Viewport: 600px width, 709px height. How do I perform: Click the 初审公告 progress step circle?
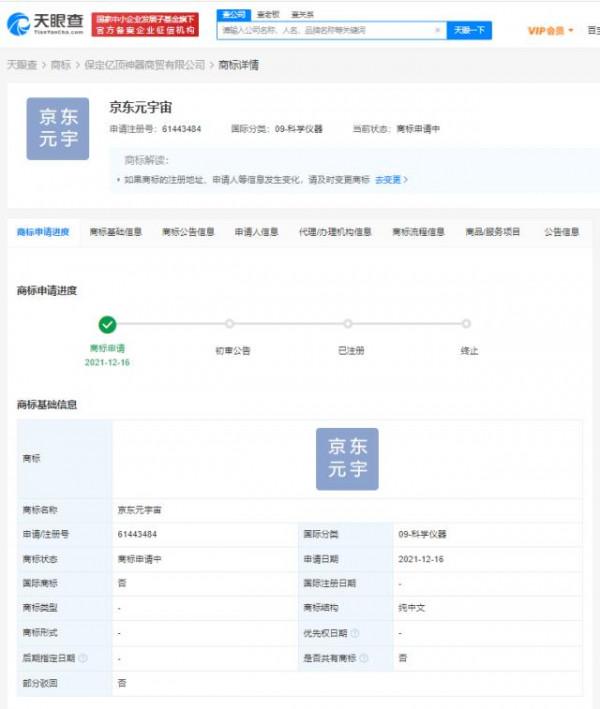[x=230, y=324]
